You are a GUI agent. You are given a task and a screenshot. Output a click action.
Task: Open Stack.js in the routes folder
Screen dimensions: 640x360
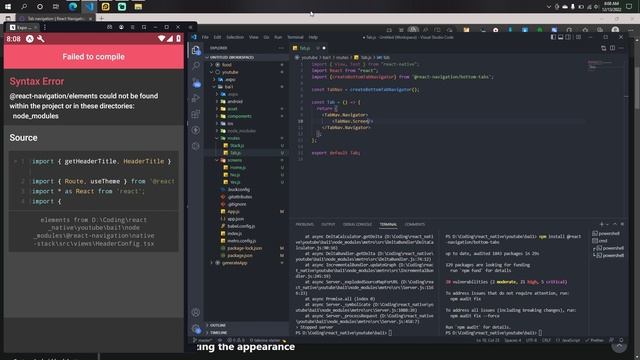237,146
